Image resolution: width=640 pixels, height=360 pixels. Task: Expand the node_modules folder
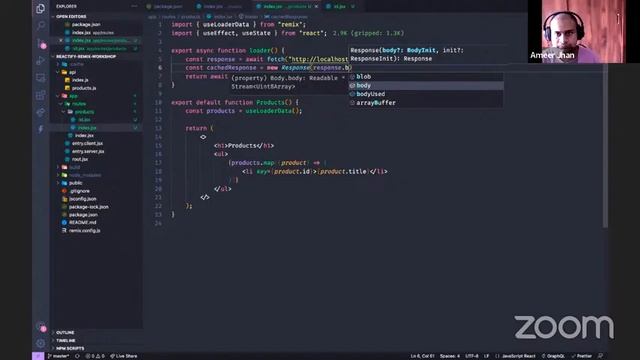click(x=84, y=175)
